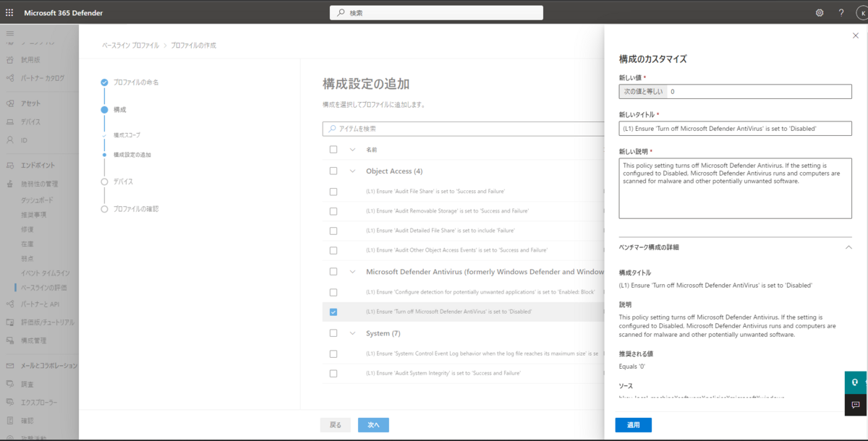Open the app launcher waffle icon

pos(9,13)
